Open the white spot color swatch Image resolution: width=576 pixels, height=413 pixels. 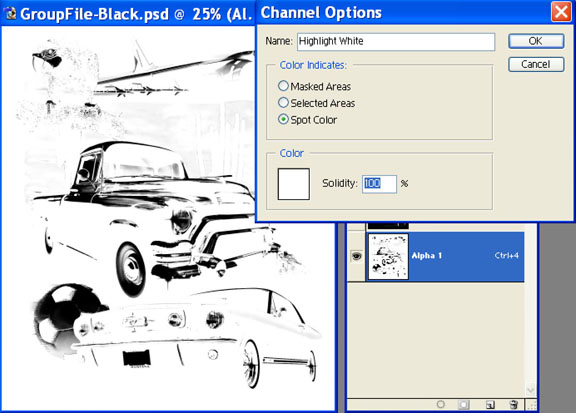pos(294,184)
